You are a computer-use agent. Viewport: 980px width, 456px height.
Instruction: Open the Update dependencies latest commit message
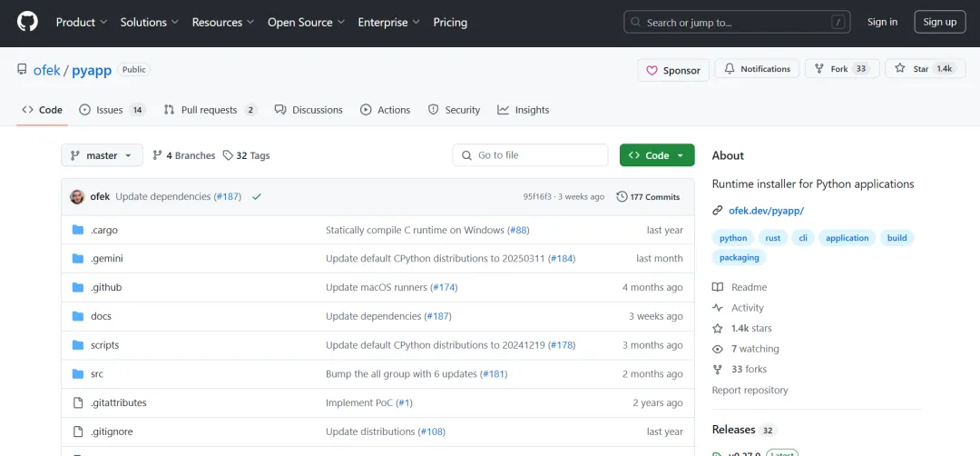(164, 196)
